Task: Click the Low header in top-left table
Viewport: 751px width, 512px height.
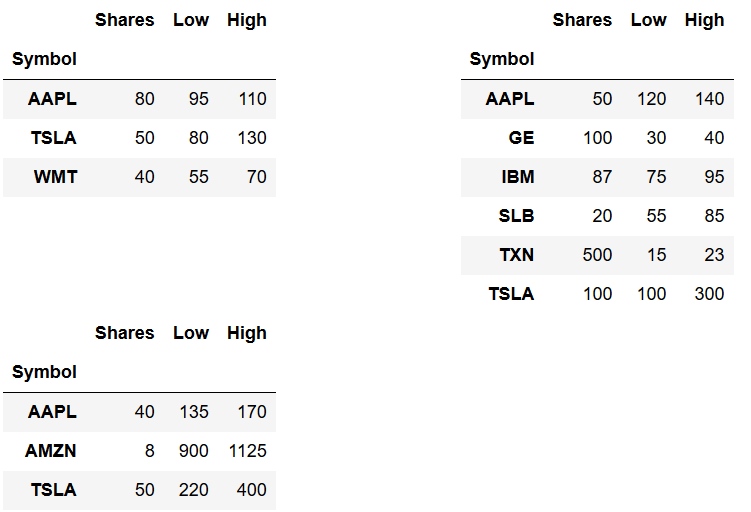Action: pyautogui.click(x=191, y=20)
